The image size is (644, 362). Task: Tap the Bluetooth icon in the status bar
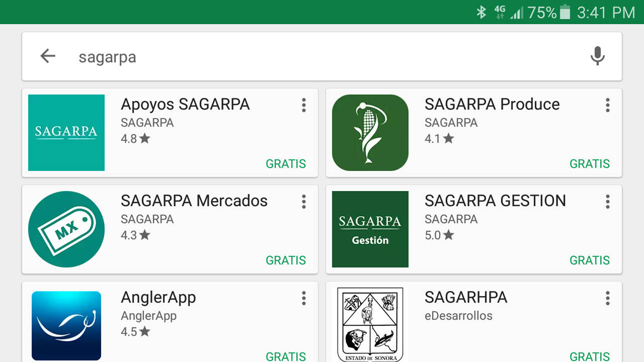(x=481, y=12)
